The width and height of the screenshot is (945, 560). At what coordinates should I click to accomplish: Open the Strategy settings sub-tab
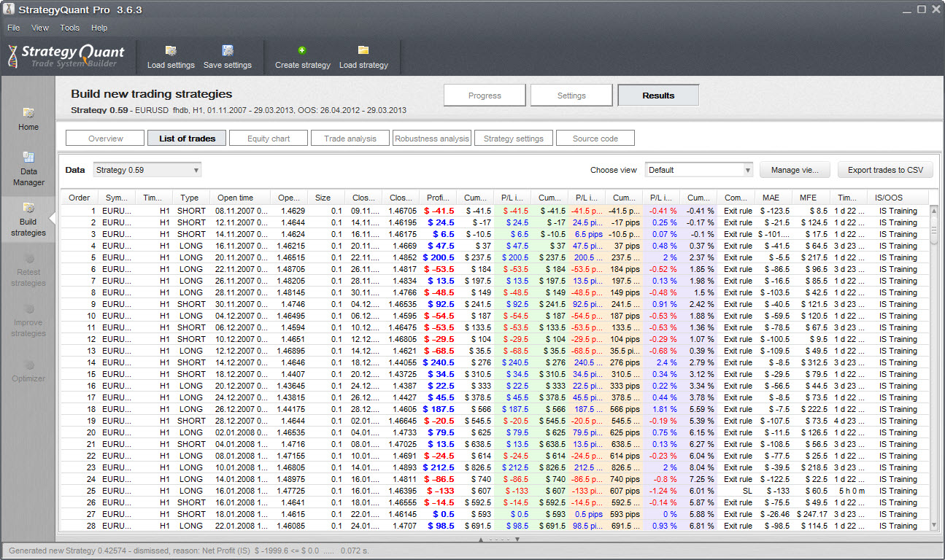(x=514, y=138)
